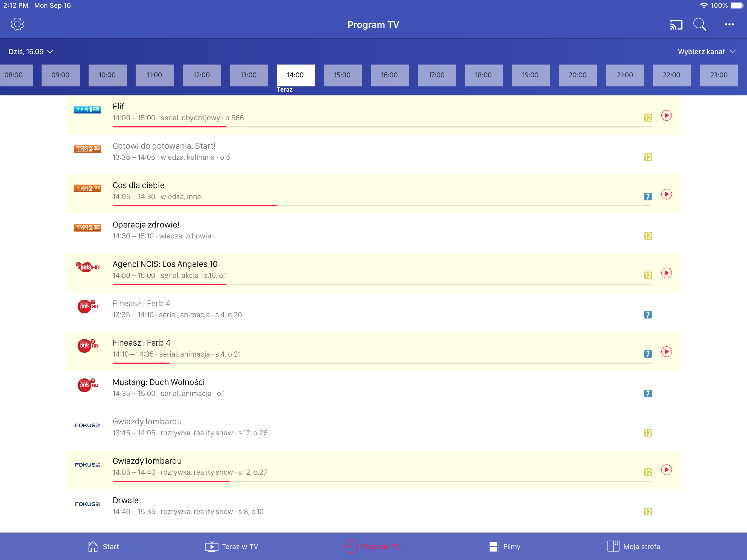Tap TVP1 HD channel logo beside Elif

[x=87, y=109]
